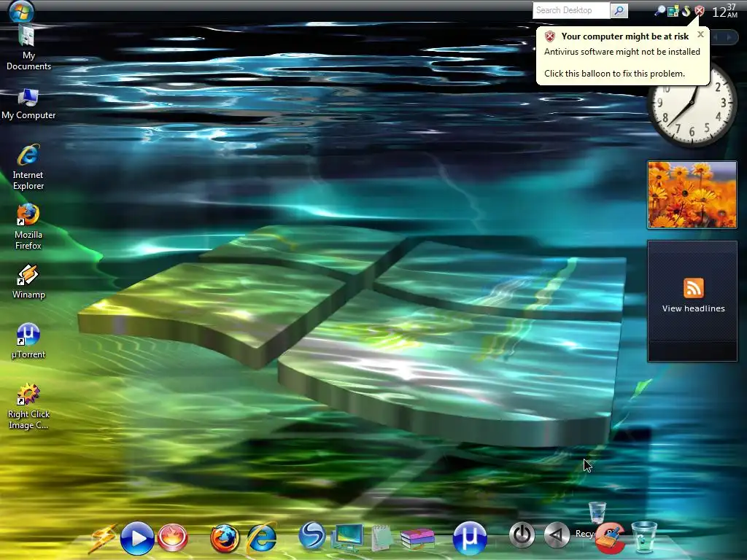The height and width of the screenshot is (560, 747).
Task: Open the orange flowers slideshow gadget
Action: coord(692,195)
